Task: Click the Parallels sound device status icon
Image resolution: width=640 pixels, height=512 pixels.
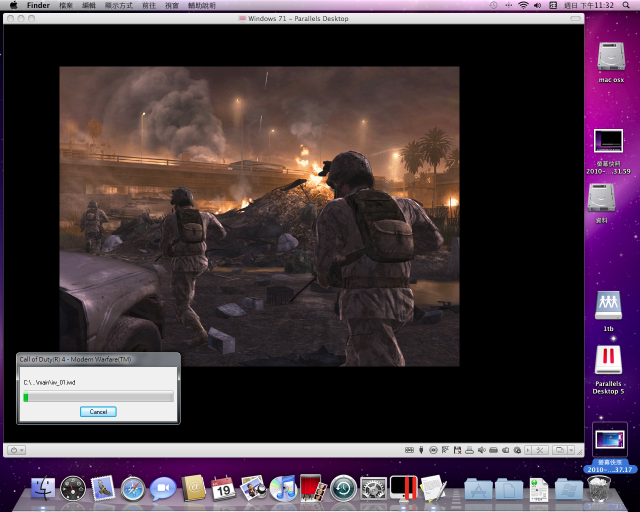Action: [x=482, y=450]
